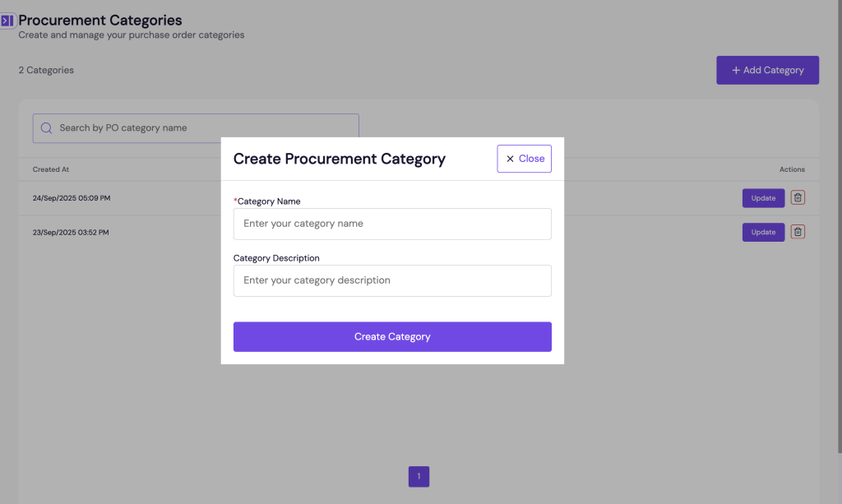Update the category created on 23/Sep/2025
842x504 pixels.
click(763, 233)
